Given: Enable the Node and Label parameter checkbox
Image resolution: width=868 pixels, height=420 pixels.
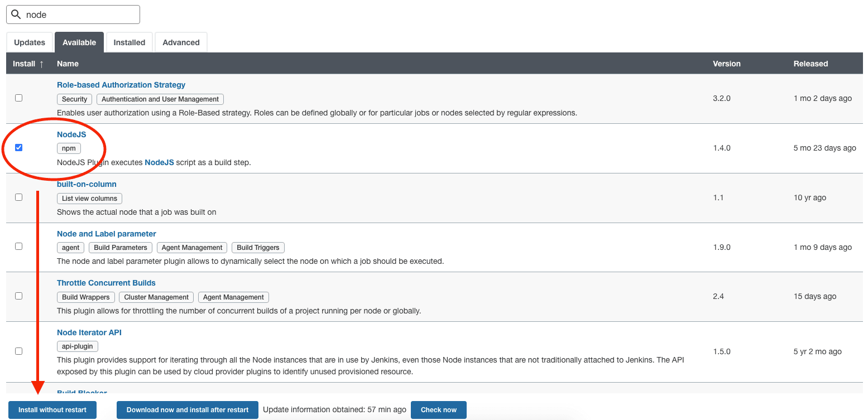Looking at the screenshot, I should point(19,246).
